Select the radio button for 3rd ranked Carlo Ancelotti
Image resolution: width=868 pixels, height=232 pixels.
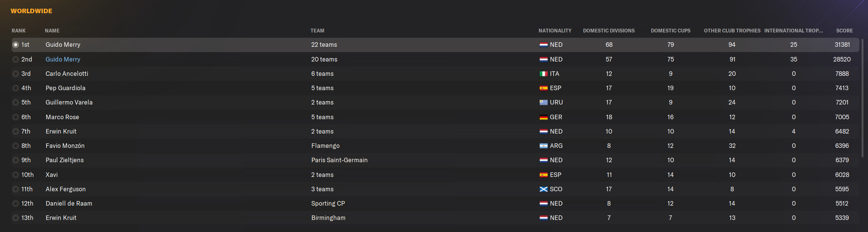(x=15, y=74)
